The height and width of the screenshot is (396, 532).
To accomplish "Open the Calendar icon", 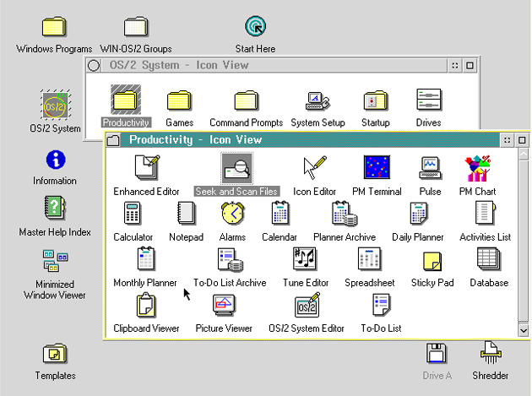I will (280, 213).
